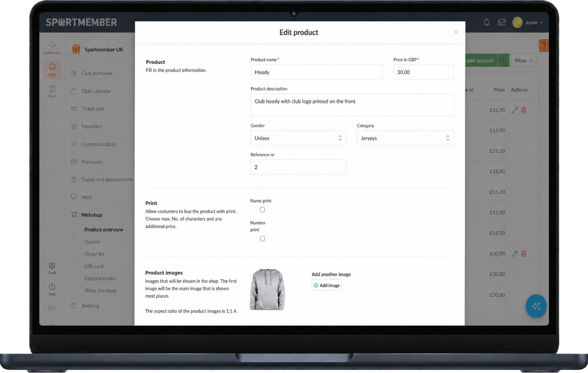This screenshot has height=373, width=588.
Task: Select the Team sidebar icon
Action: 52,92
